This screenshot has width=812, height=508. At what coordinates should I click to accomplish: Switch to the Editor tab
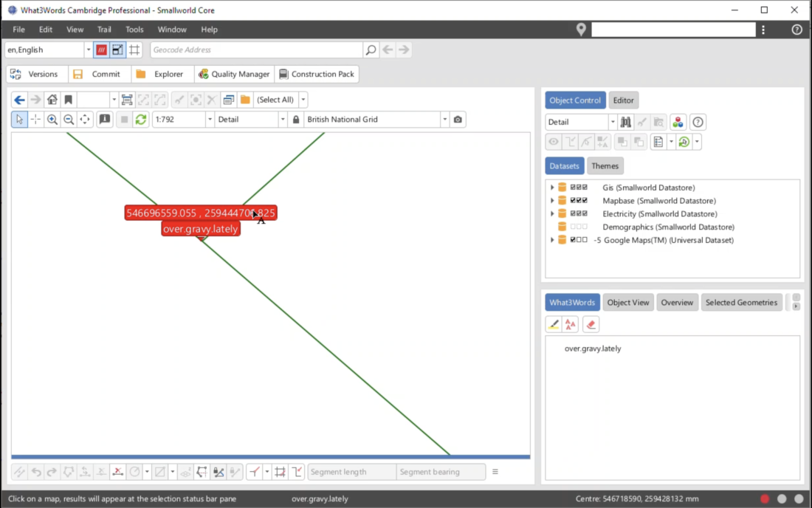(x=624, y=100)
